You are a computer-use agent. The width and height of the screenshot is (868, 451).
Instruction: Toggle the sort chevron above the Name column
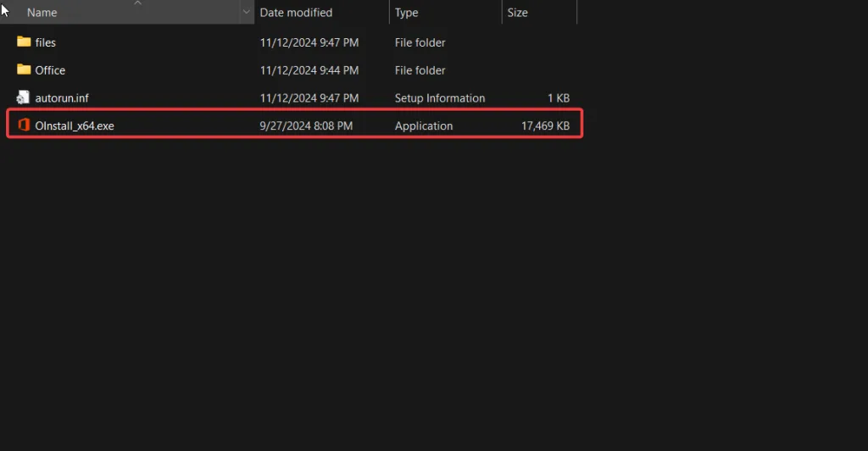click(x=137, y=3)
